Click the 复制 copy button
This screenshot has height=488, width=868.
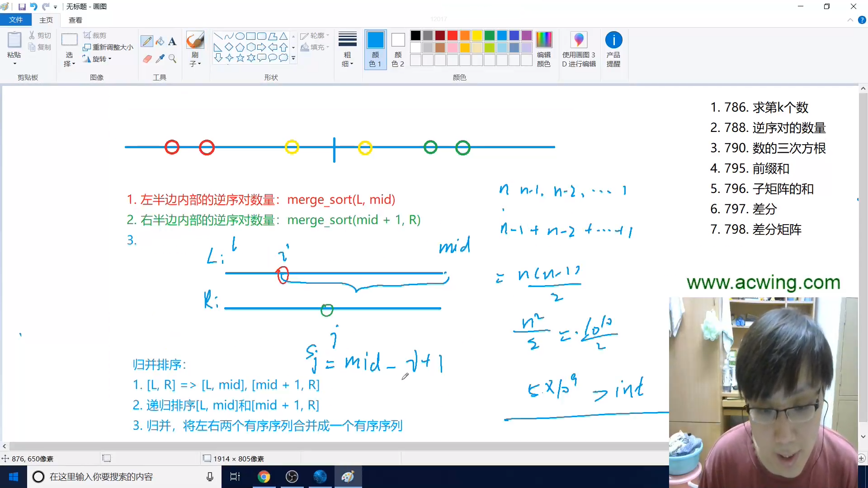[40, 47]
